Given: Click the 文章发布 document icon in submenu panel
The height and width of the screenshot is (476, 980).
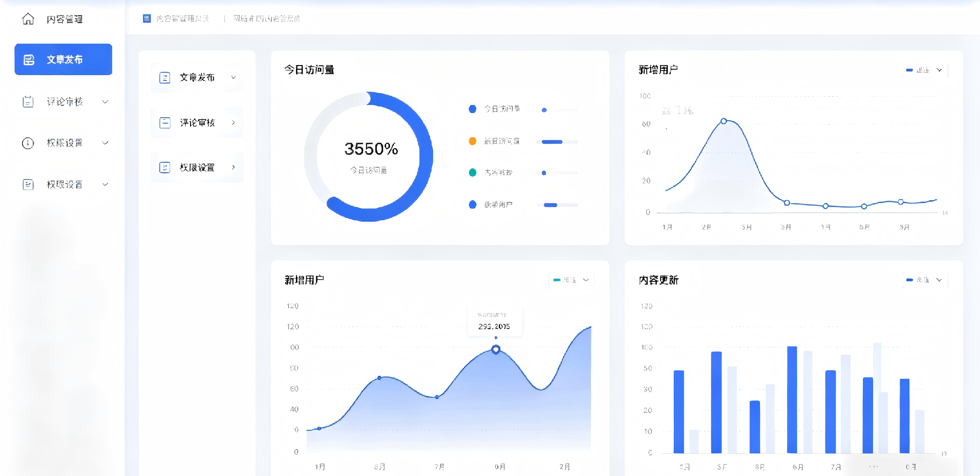Looking at the screenshot, I should pos(164,78).
